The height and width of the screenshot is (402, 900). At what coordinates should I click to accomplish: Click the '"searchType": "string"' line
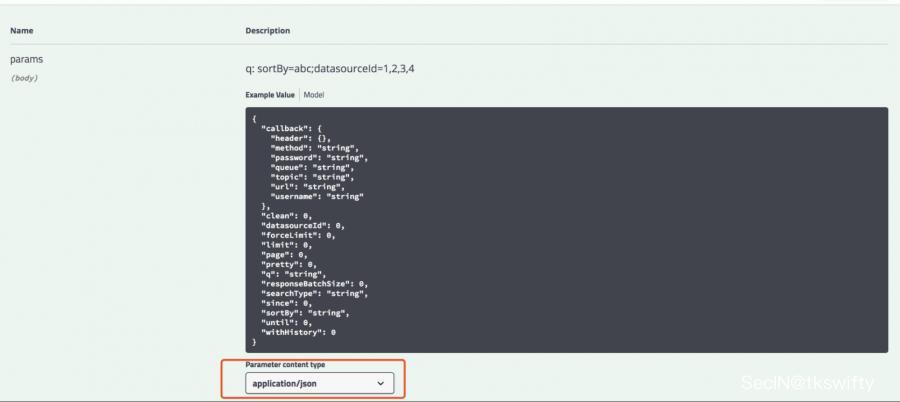pos(315,293)
